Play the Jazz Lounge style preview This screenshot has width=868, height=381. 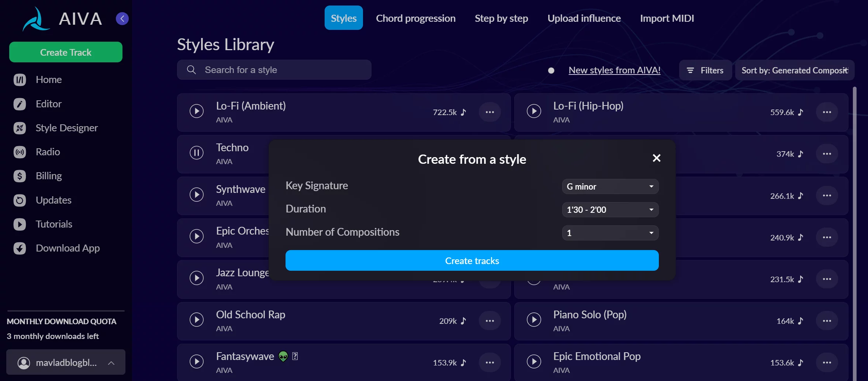pos(197,278)
